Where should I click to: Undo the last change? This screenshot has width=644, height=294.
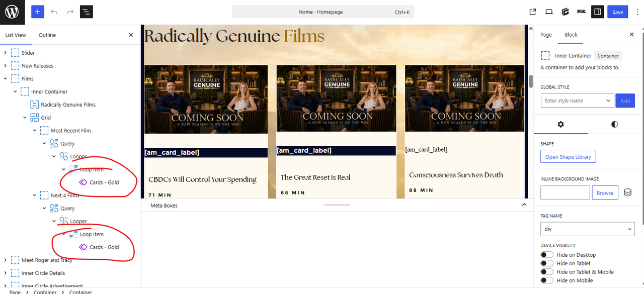pos(54,12)
